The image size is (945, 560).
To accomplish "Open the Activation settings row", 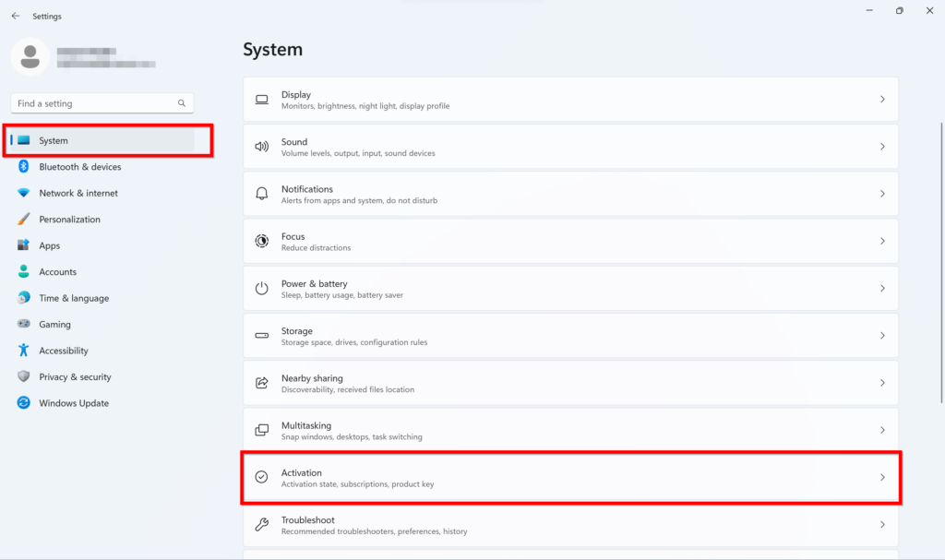I will [x=554, y=477].
